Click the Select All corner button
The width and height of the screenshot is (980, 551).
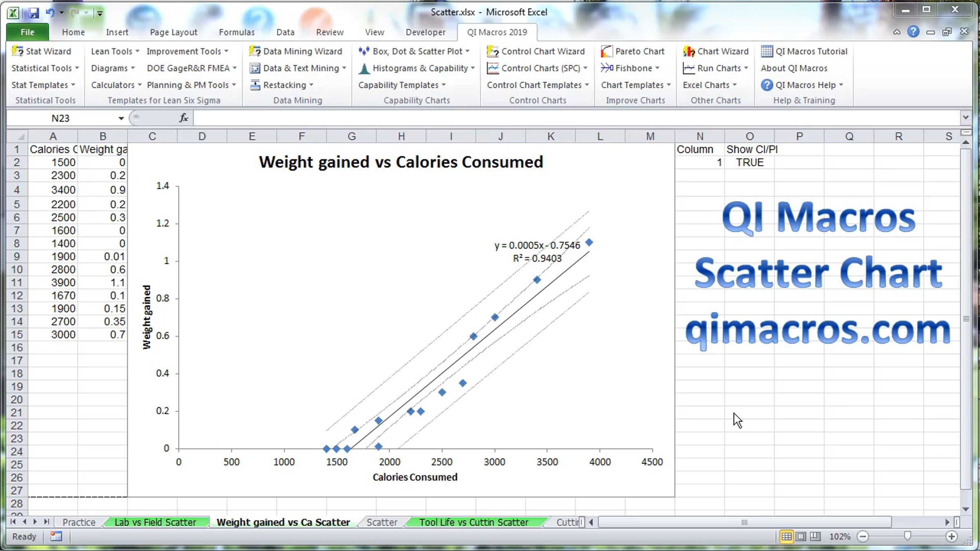[x=18, y=136]
